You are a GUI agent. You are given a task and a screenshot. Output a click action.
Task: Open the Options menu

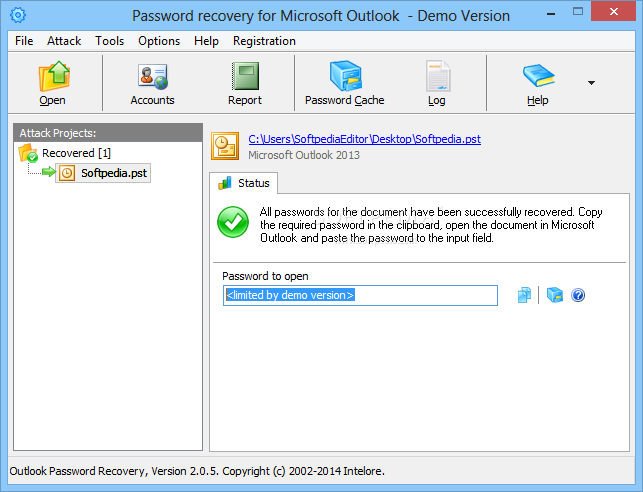tap(159, 41)
